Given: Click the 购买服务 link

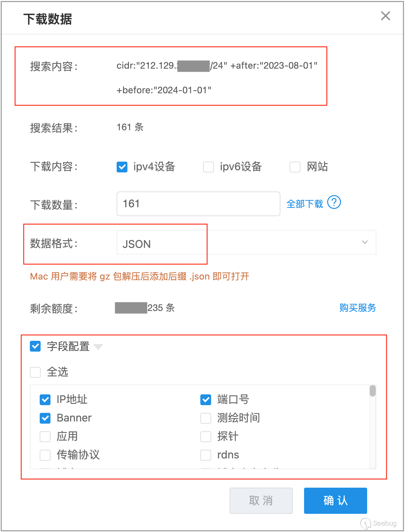Looking at the screenshot, I should [x=358, y=308].
